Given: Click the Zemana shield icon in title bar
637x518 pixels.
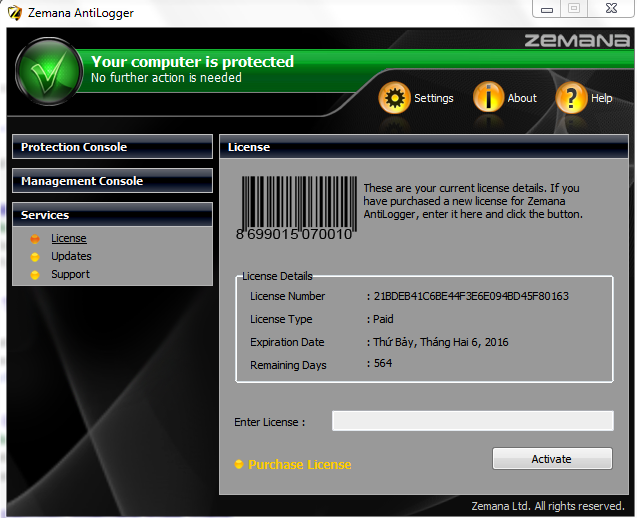Looking at the screenshot, I should [15, 13].
